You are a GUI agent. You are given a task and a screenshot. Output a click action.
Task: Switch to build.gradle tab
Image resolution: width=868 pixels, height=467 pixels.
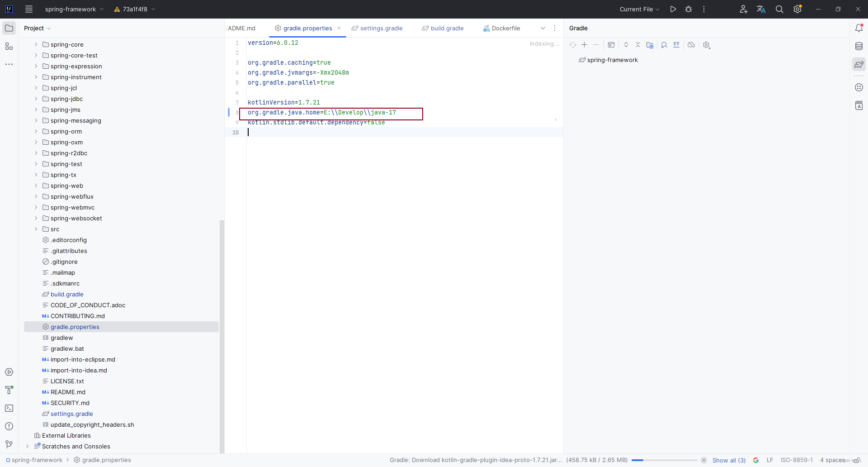coord(443,28)
